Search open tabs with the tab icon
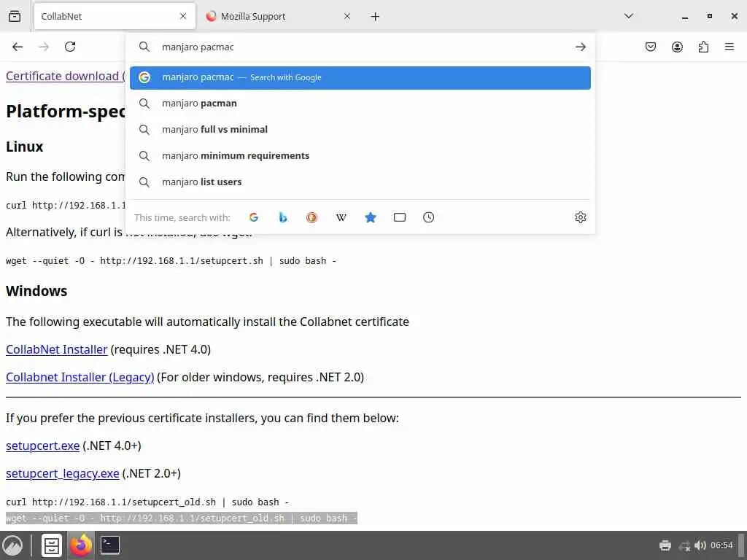 [400, 217]
